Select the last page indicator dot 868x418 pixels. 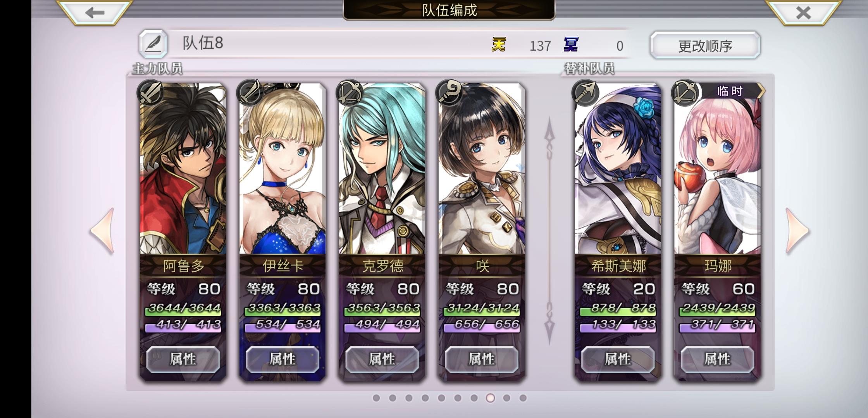523,398
